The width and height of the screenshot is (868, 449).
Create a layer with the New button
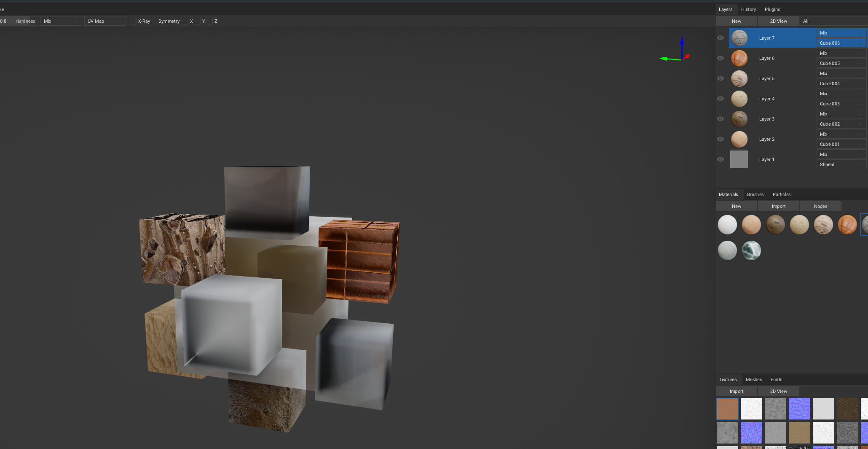click(736, 21)
